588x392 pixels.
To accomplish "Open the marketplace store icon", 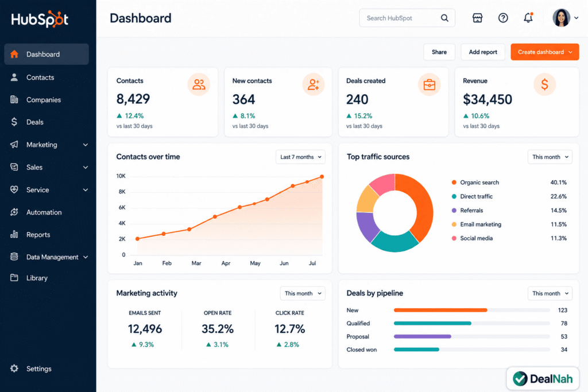I will [x=477, y=18].
